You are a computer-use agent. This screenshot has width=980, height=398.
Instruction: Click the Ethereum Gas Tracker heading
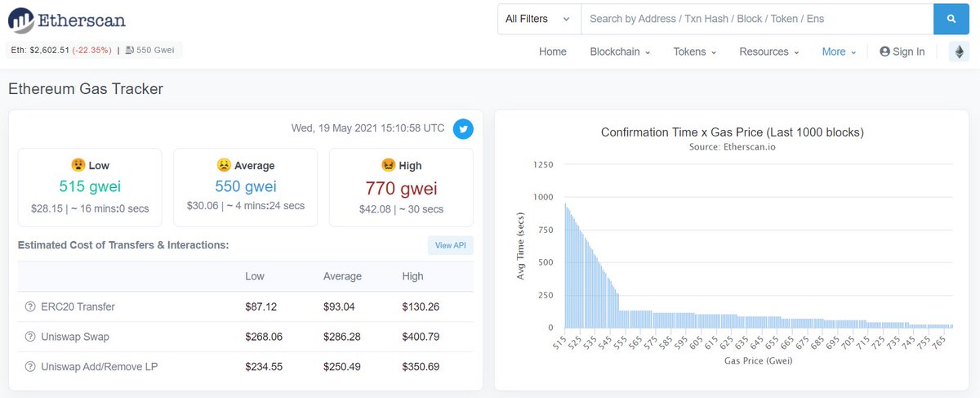tap(86, 88)
